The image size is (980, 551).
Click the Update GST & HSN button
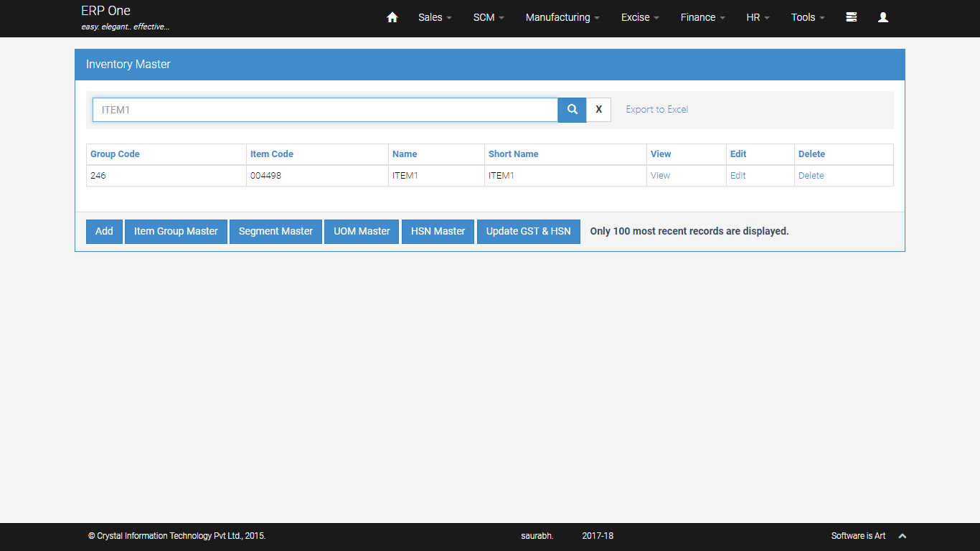click(x=528, y=231)
